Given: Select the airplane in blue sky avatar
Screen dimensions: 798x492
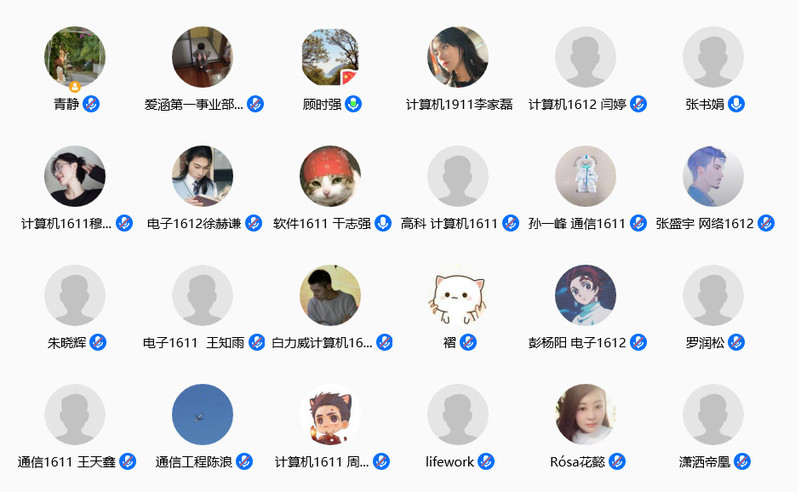Looking at the screenshot, I should [x=203, y=414].
